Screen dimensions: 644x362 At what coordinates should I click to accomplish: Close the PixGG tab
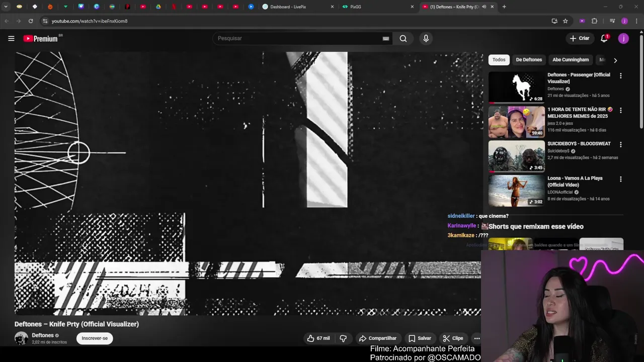[412, 7]
